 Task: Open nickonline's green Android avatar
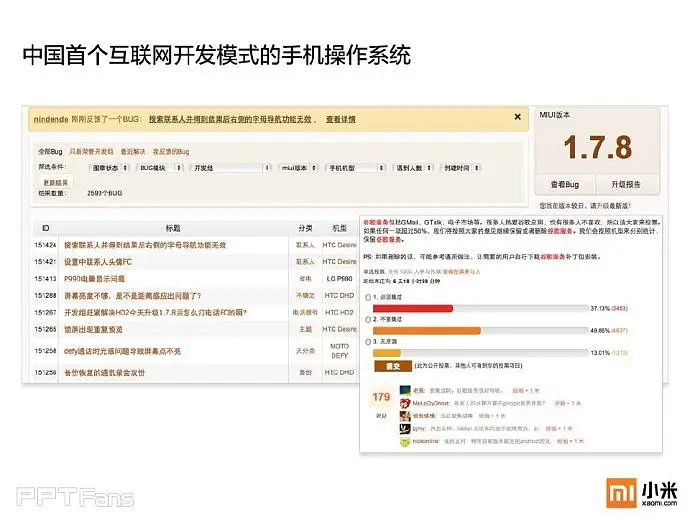click(405, 440)
